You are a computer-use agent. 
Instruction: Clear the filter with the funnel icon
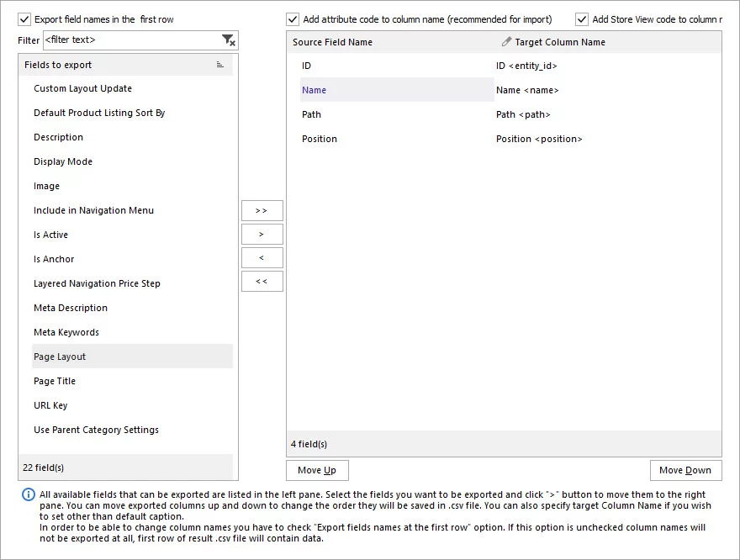tap(229, 40)
